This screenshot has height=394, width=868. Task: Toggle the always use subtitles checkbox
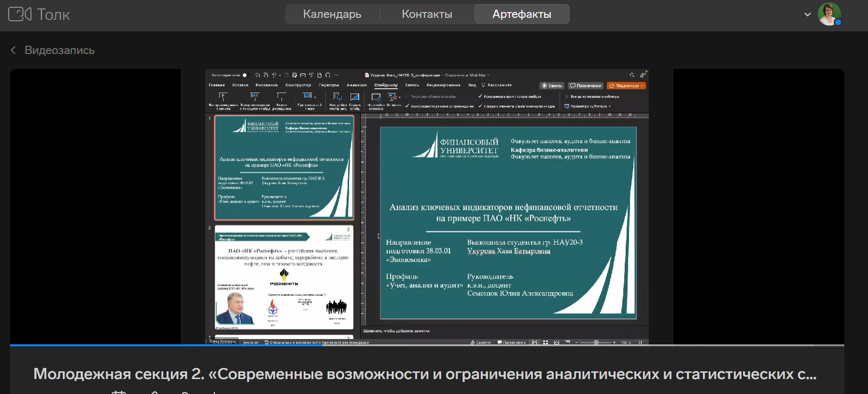(567, 96)
